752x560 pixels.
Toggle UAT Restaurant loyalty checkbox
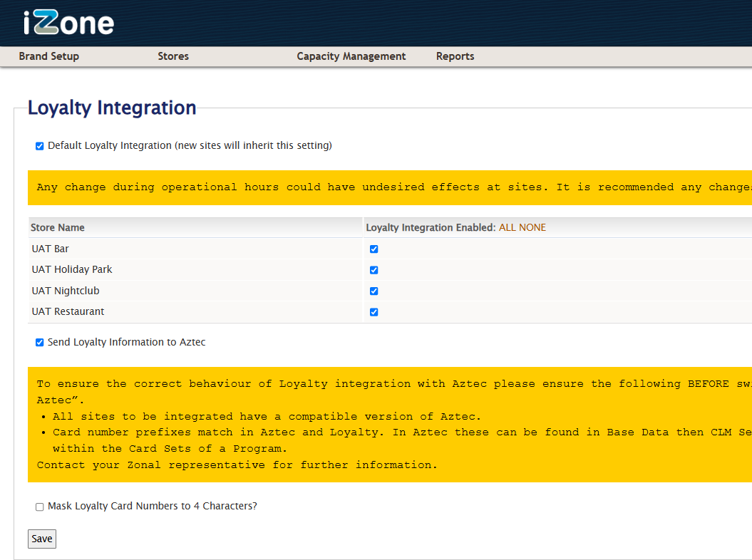(374, 312)
